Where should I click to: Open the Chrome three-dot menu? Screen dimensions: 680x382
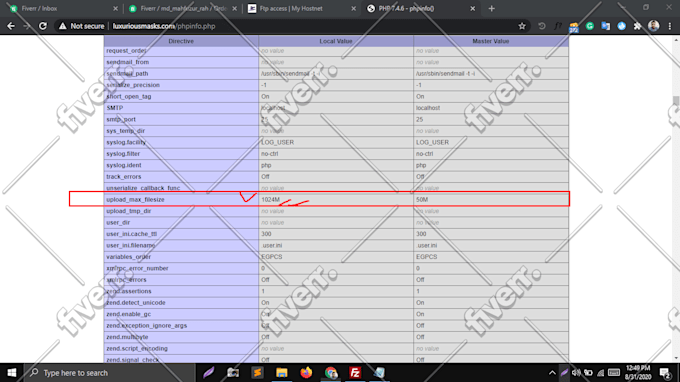click(x=670, y=26)
